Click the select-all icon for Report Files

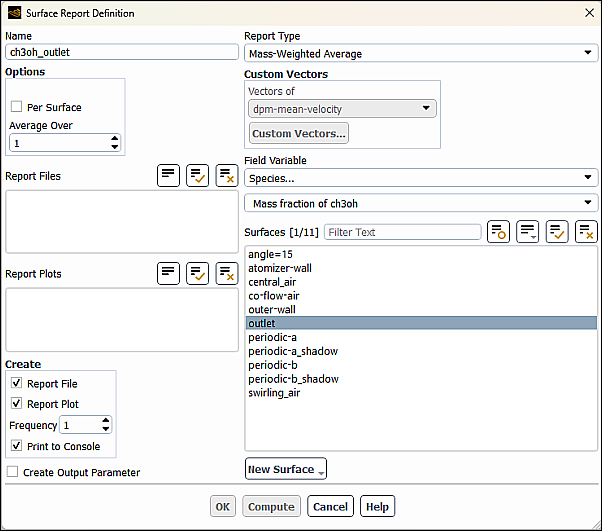pyautogui.click(x=169, y=176)
